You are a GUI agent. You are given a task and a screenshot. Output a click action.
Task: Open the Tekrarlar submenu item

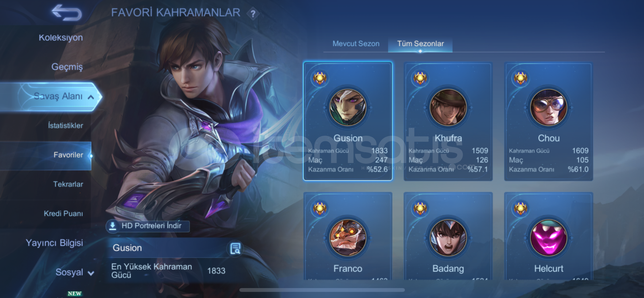click(x=68, y=184)
